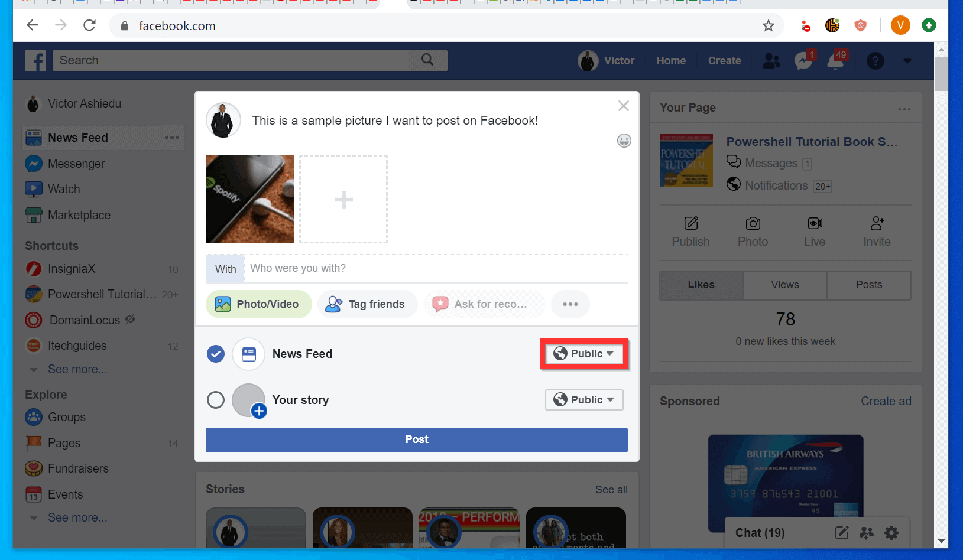Open the account settings dropdown arrow
The height and width of the screenshot is (560, 963).
pos(907,60)
